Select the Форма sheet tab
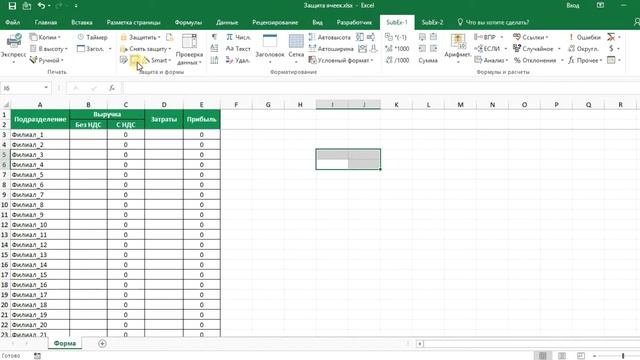Viewport: 640px width, 360px height. coord(64,344)
